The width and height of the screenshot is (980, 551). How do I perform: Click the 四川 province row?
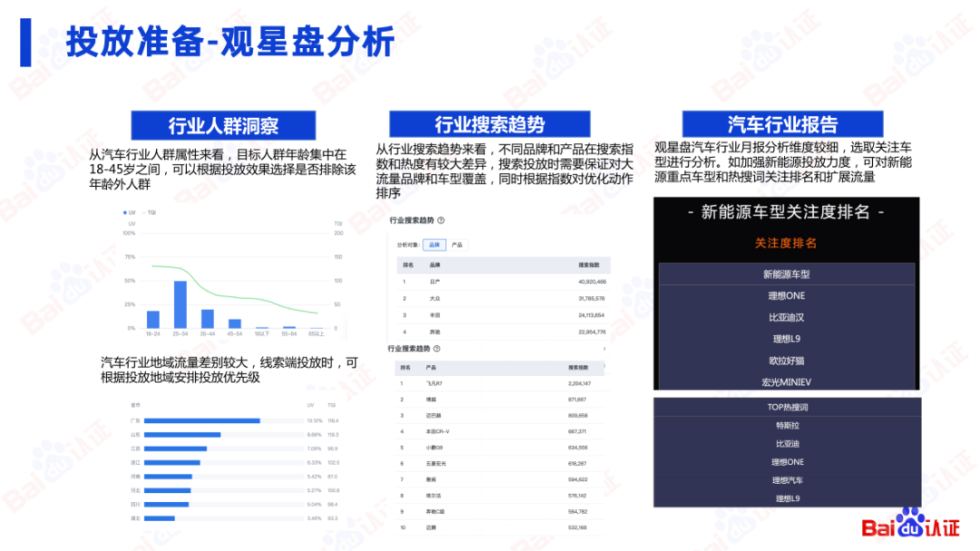tap(236, 504)
